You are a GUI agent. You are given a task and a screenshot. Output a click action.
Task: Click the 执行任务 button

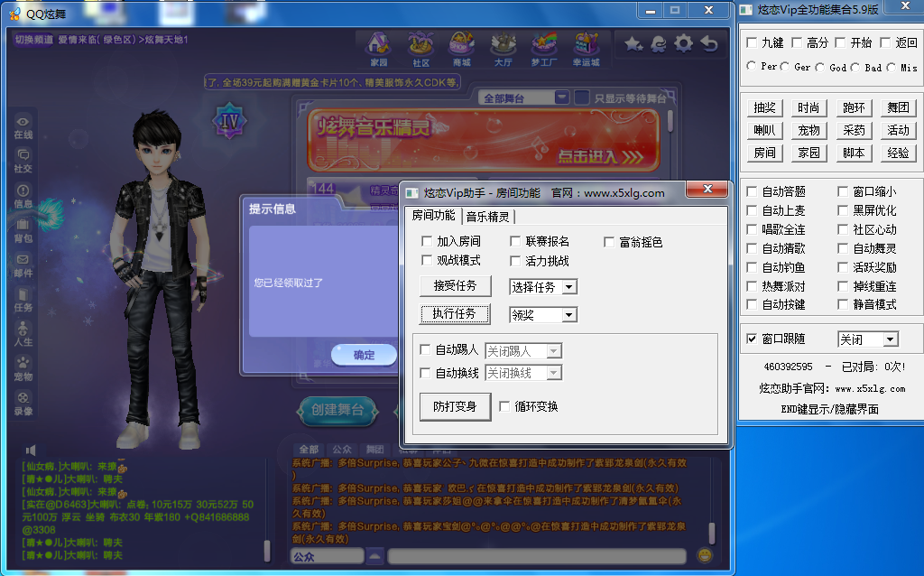[x=455, y=313]
